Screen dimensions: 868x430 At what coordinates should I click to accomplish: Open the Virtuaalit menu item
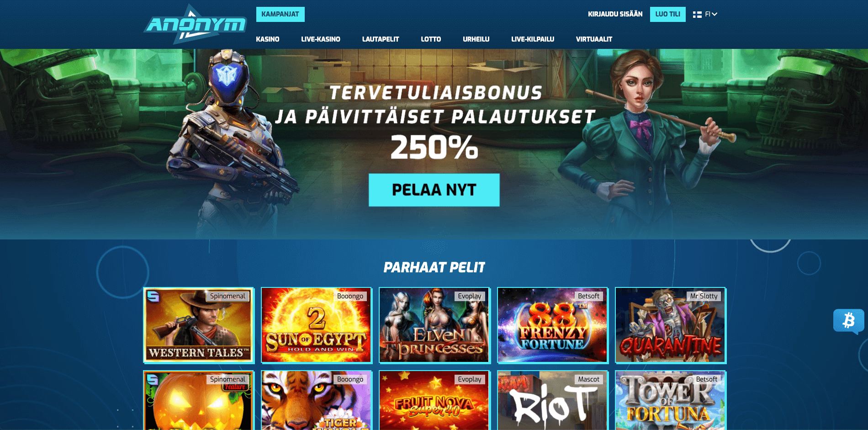click(x=594, y=39)
